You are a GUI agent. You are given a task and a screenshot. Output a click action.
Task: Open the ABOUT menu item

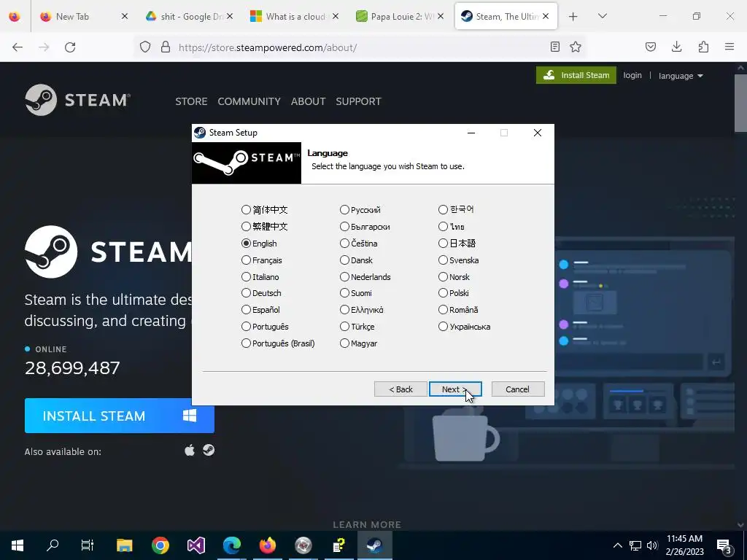(309, 101)
